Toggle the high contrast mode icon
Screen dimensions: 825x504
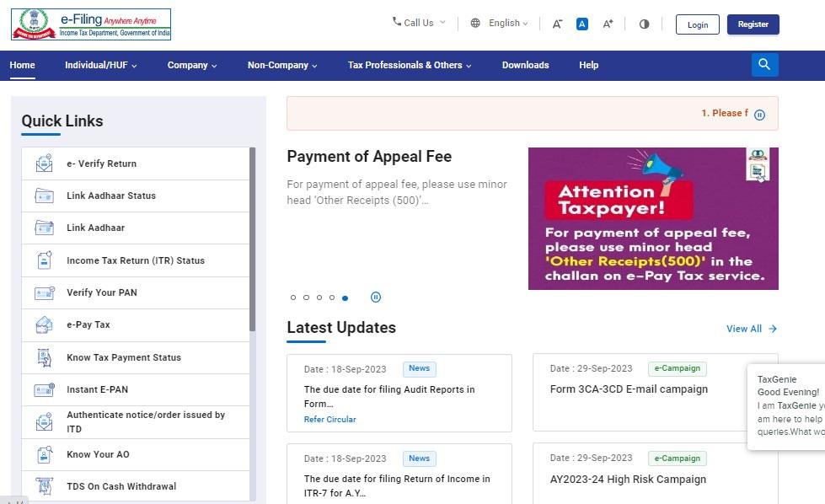(645, 24)
